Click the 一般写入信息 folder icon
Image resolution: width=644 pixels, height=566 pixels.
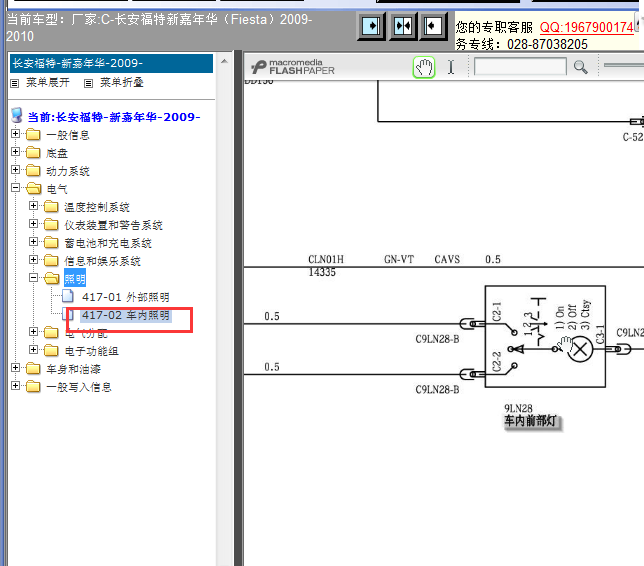click(33, 387)
